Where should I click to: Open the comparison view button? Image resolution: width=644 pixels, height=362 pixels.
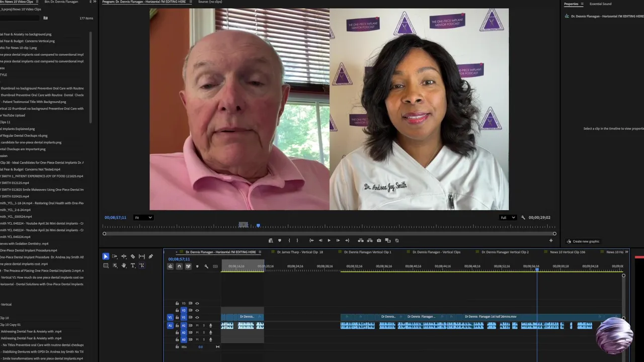click(388, 240)
